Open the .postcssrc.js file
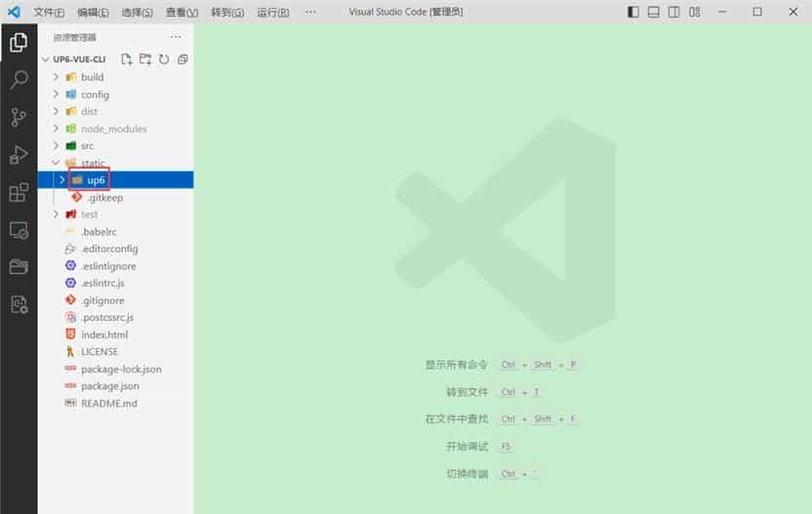Image resolution: width=812 pixels, height=514 pixels. point(107,317)
